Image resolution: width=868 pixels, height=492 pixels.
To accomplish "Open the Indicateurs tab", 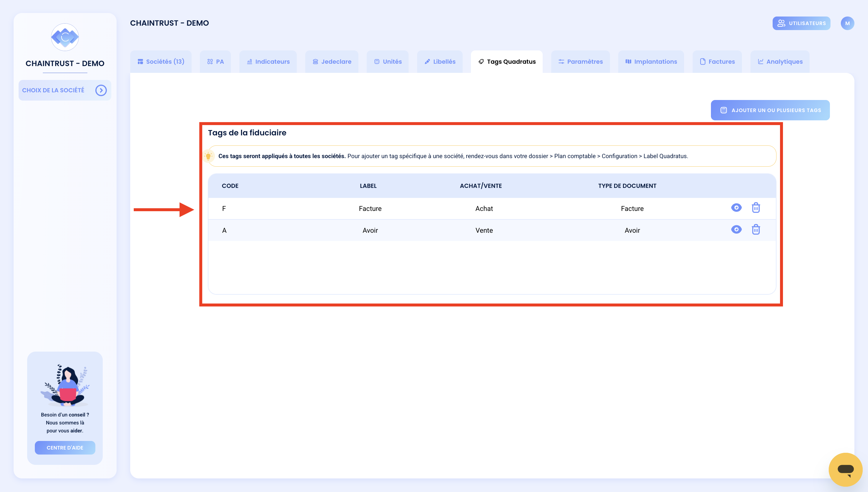I will 268,61.
